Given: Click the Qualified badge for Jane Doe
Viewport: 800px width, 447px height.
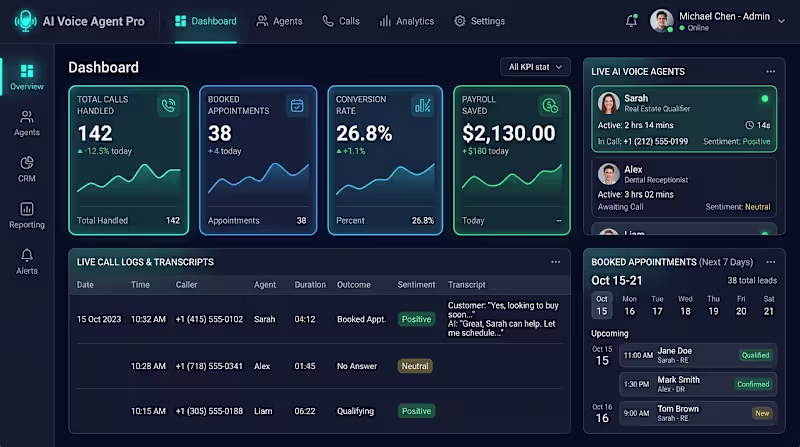Looking at the screenshot, I should (x=755, y=355).
